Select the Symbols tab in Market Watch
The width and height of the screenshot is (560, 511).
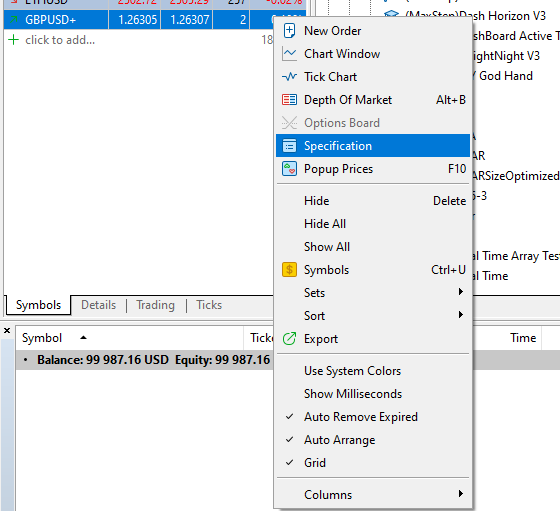tap(39, 305)
